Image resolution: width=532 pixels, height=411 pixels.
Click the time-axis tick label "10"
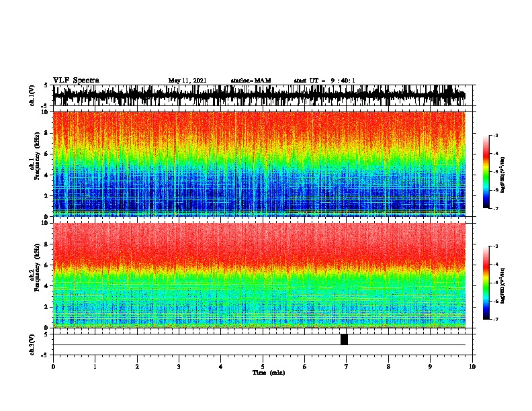pyautogui.click(x=472, y=367)
